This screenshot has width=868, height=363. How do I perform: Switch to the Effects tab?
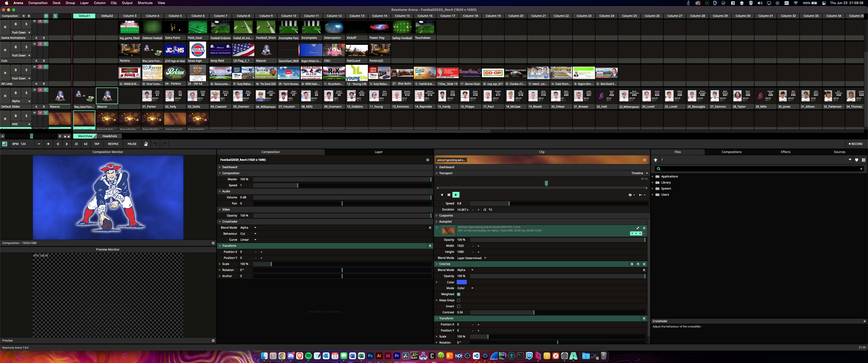(785, 152)
